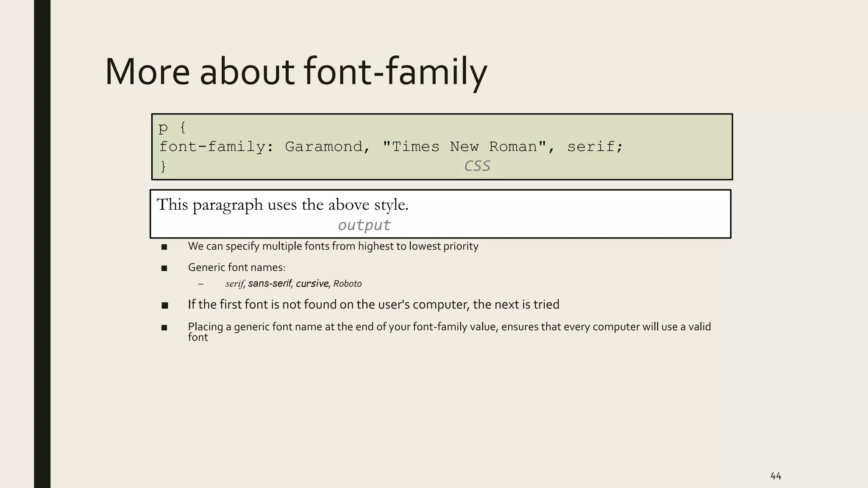This screenshot has height=488, width=868.
Task: Click the dash marker before 'serif'
Action: [200, 284]
